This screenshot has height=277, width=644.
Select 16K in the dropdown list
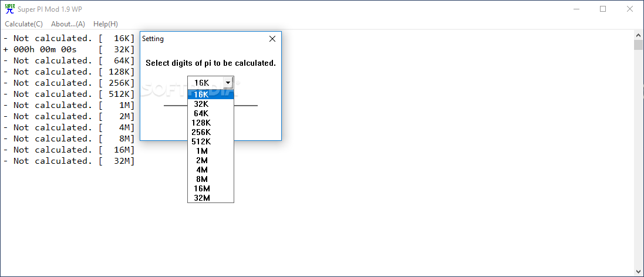[211, 94]
